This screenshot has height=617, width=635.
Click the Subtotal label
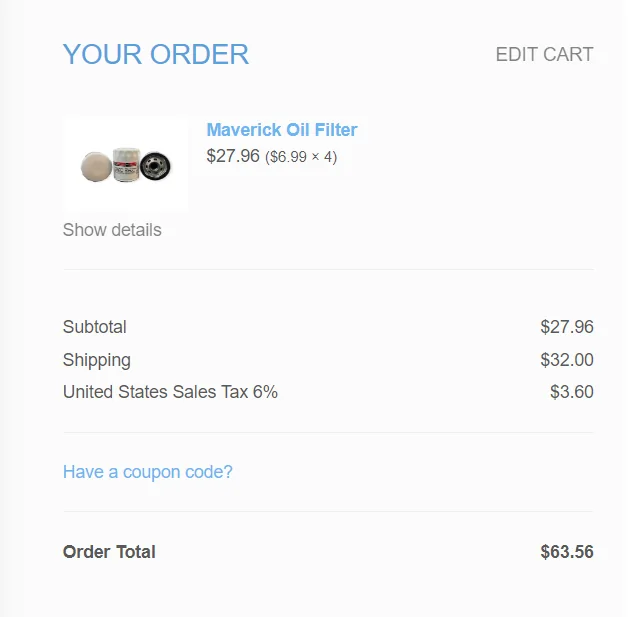(95, 327)
